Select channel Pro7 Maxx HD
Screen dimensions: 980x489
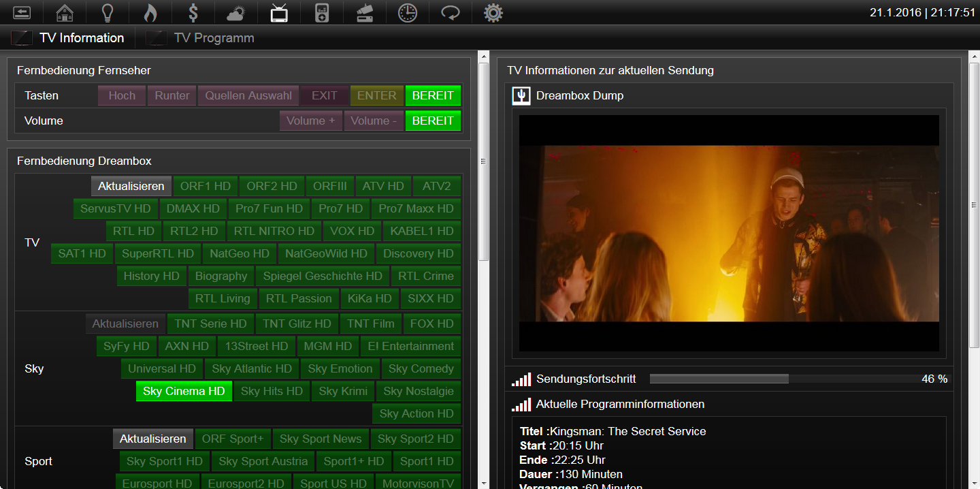(416, 209)
